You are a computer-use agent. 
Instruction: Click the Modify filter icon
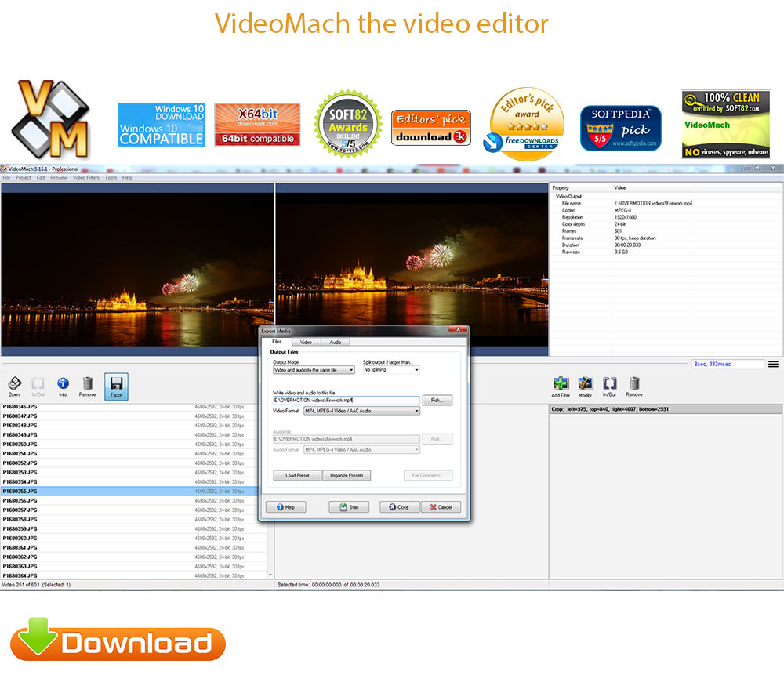click(x=586, y=386)
